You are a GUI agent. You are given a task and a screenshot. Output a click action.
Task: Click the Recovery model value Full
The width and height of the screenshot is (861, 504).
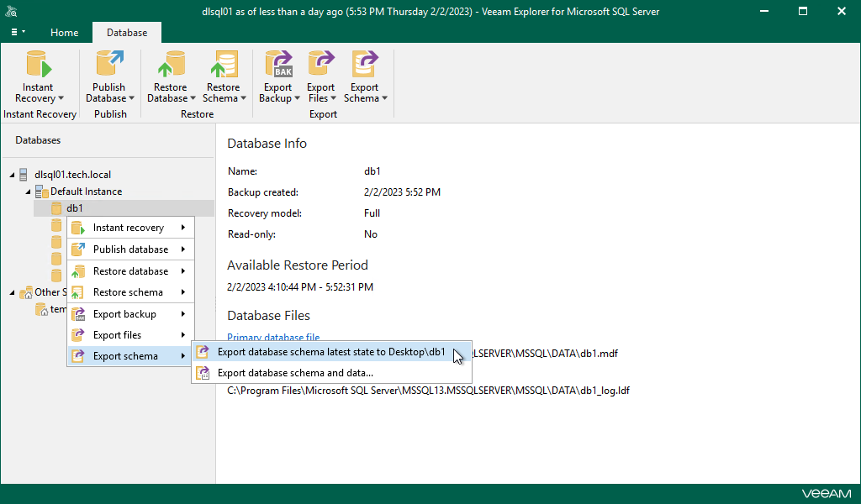click(x=372, y=213)
